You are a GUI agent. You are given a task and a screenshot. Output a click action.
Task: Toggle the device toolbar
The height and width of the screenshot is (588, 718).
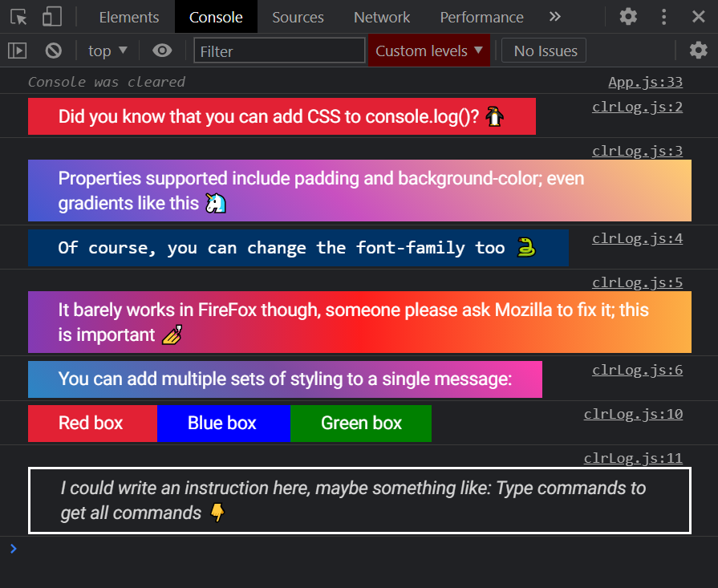point(52,16)
